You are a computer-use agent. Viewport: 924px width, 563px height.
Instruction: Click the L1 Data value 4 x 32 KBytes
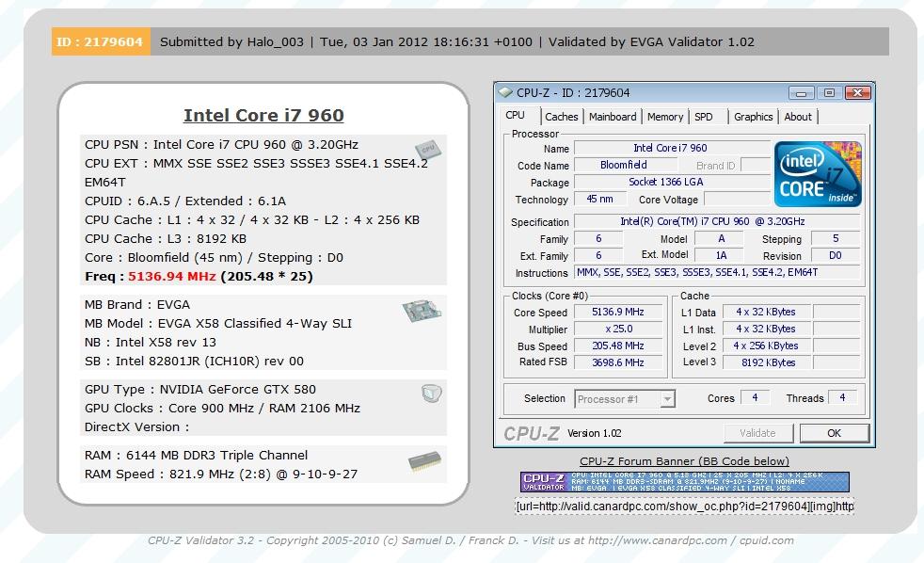point(766,312)
